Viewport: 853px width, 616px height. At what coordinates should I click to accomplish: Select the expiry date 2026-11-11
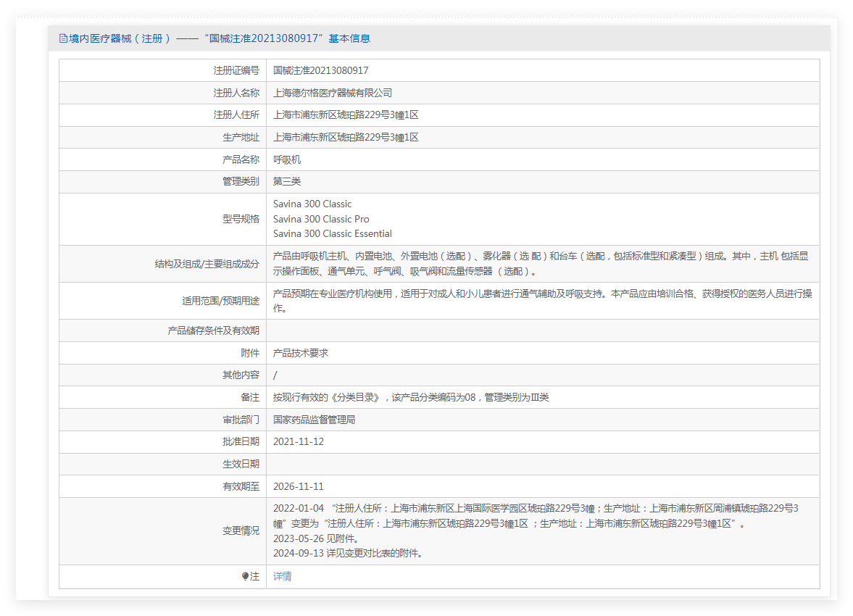(298, 486)
